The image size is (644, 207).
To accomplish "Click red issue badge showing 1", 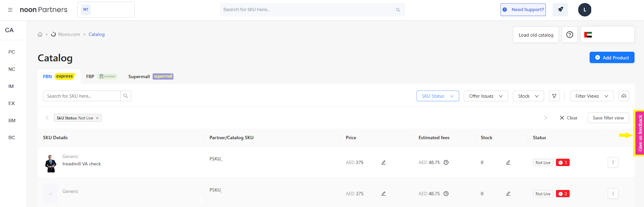I will (x=563, y=163).
